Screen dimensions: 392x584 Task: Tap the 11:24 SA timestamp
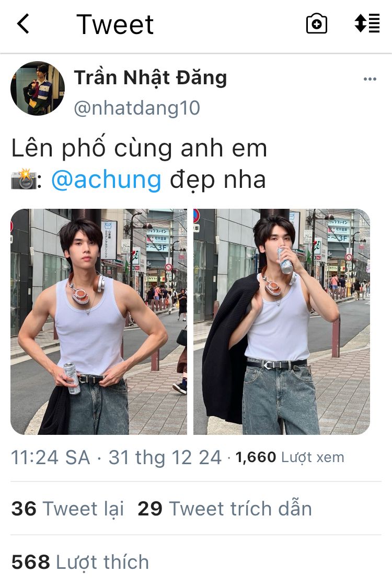tap(51, 457)
